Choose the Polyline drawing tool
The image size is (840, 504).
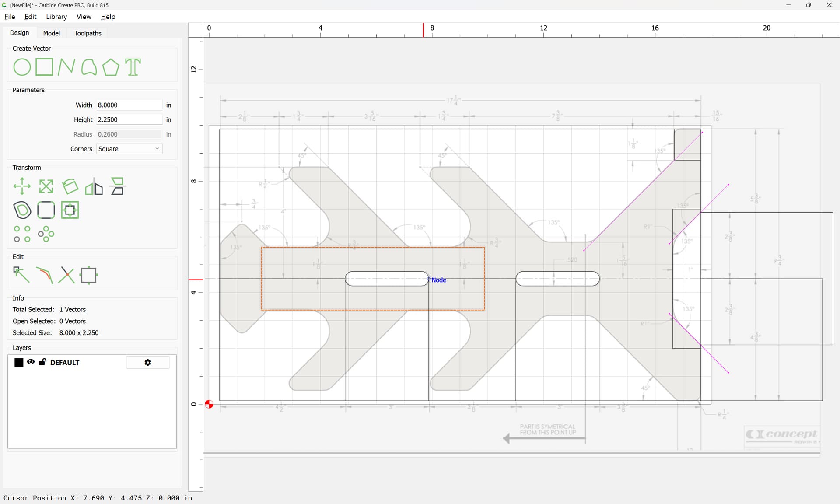pos(66,67)
